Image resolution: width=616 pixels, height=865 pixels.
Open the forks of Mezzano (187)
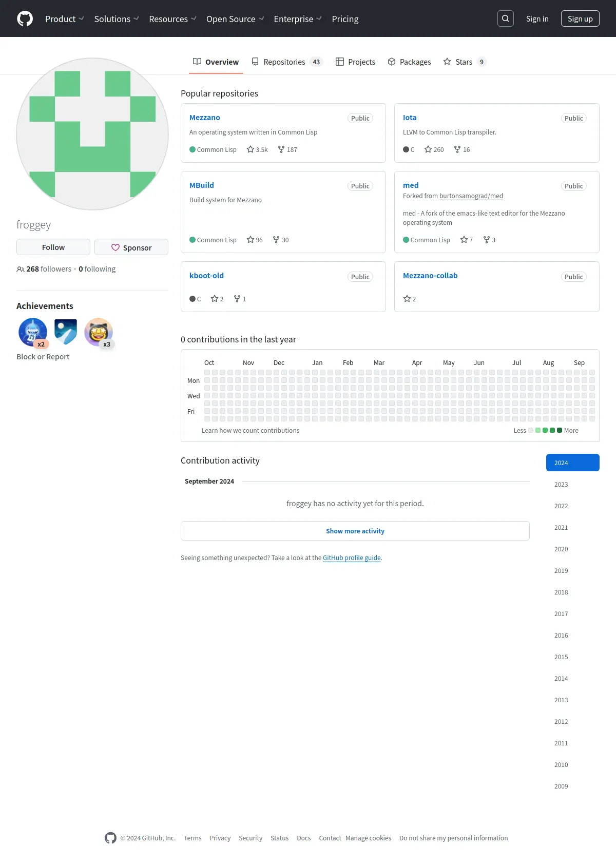pyautogui.click(x=287, y=149)
